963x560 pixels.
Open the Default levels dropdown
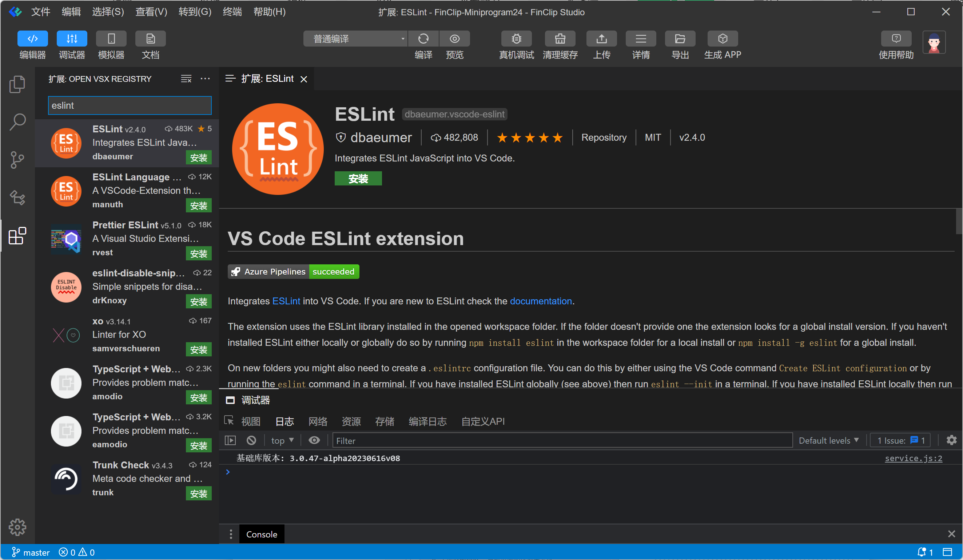(828, 440)
